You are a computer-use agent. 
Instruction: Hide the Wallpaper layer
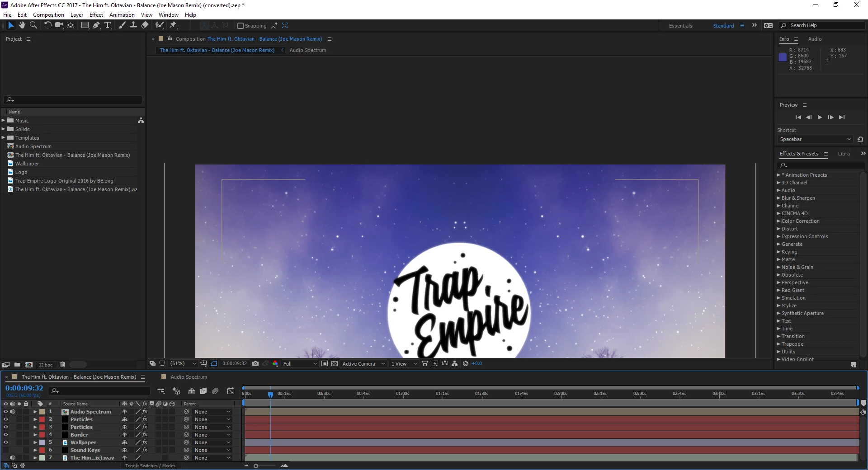coord(5,442)
